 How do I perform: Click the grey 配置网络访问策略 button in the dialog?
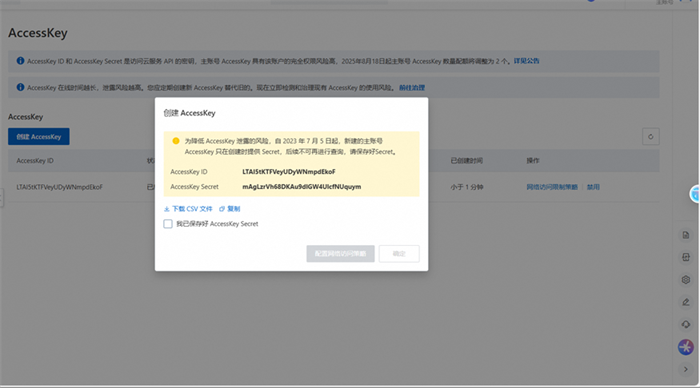coord(340,254)
